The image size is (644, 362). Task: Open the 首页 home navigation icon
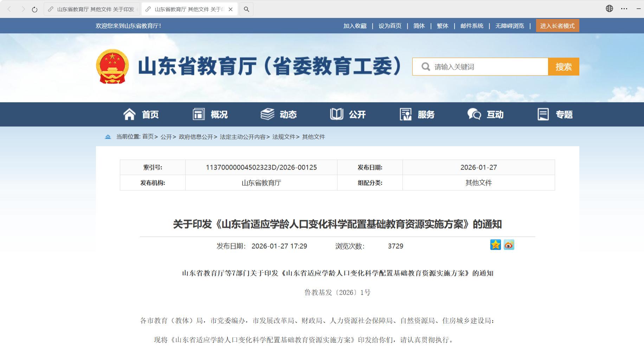tap(130, 114)
